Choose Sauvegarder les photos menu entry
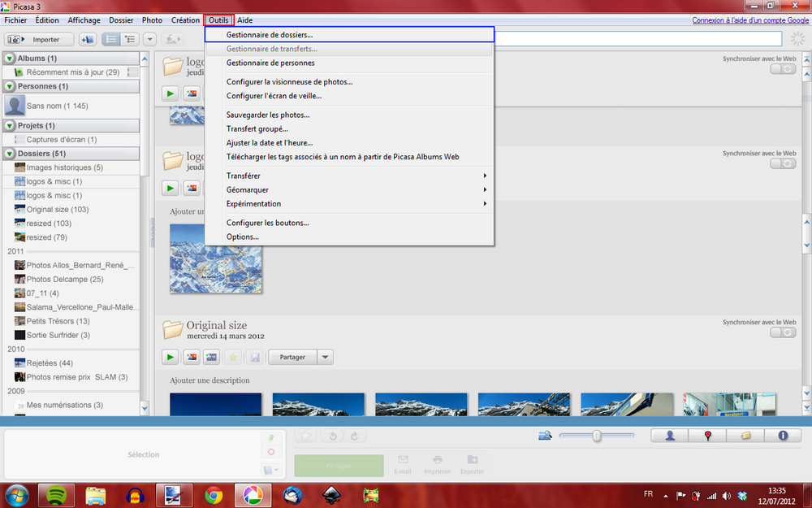The image size is (812, 508). click(x=349, y=115)
